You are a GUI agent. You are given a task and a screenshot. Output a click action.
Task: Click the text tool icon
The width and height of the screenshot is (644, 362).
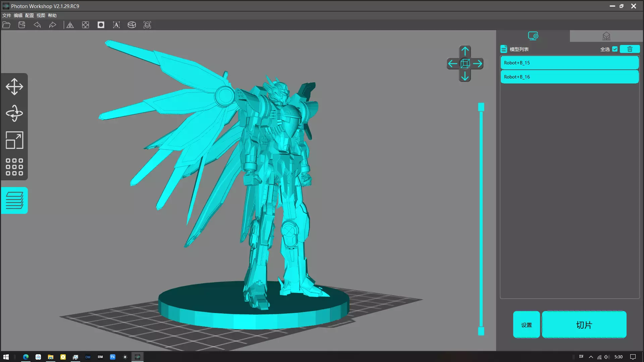click(116, 25)
